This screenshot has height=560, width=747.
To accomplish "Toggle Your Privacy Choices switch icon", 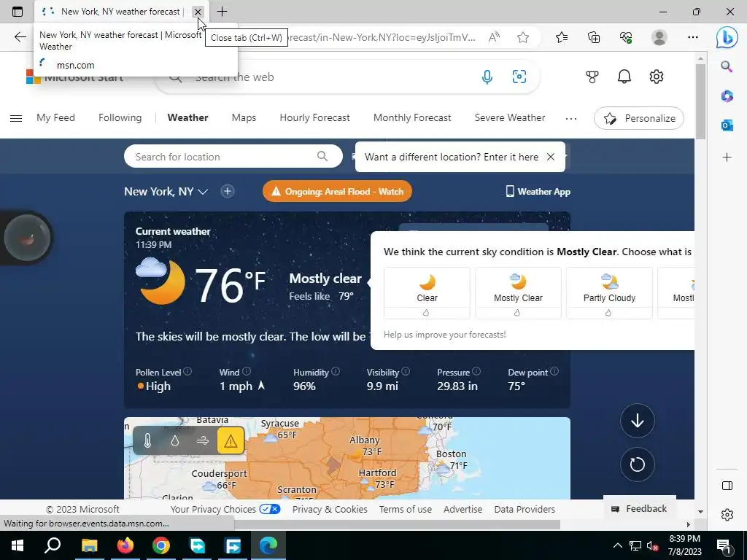I will [270, 509].
